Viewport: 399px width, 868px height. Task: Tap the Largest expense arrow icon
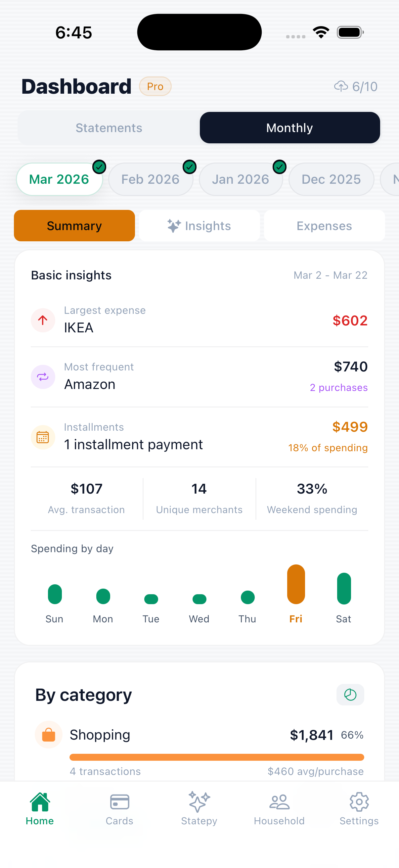tap(43, 320)
